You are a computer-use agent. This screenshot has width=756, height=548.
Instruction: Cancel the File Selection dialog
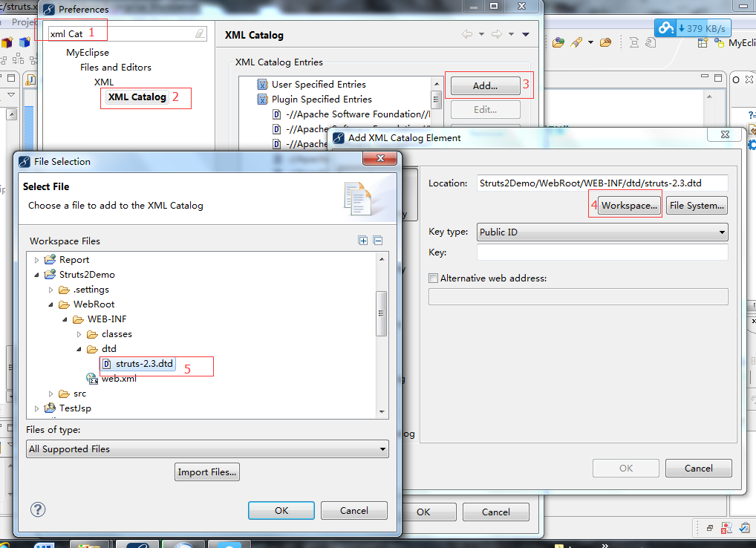tap(354, 510)
